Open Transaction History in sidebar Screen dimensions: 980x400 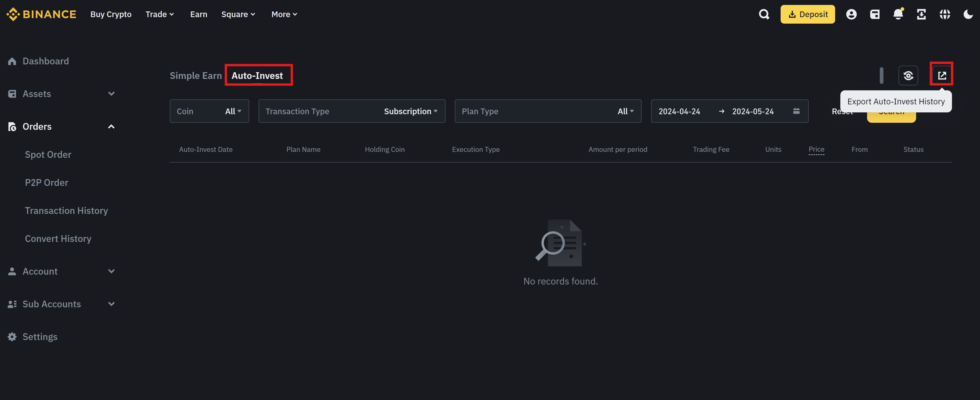[66, 211]
